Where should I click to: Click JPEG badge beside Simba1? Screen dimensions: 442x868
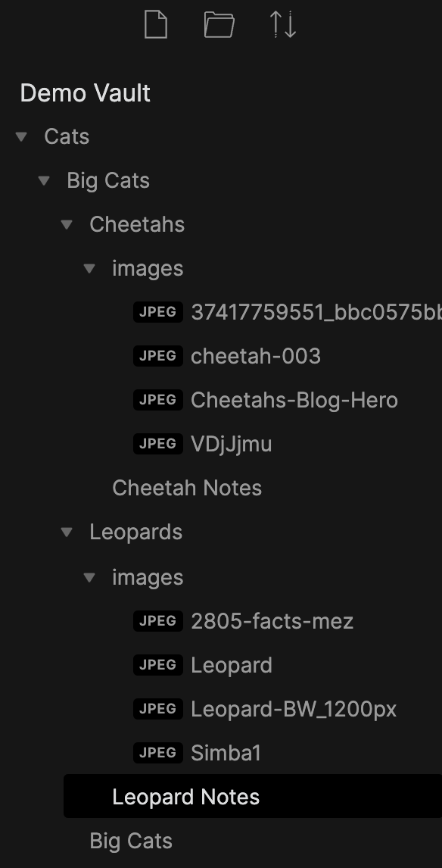point(158,753)
